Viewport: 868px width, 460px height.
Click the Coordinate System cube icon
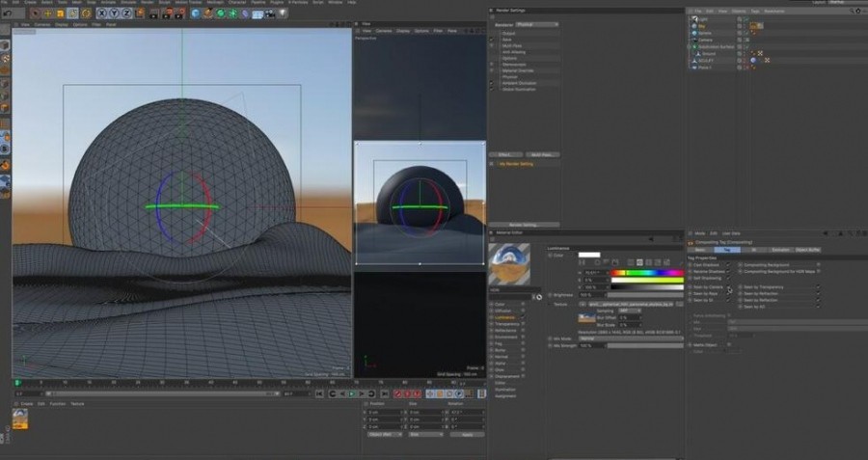[x=140, y=14]
